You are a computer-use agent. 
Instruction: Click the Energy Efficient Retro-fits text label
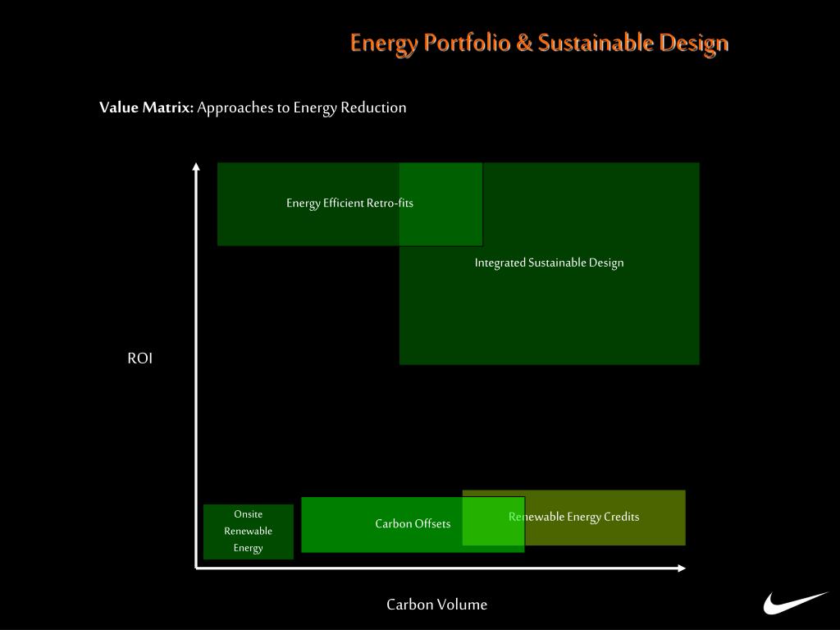coord(349,203)
